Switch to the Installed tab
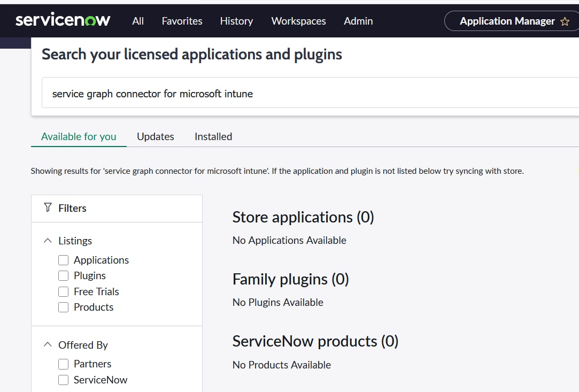 pos(213,137)
